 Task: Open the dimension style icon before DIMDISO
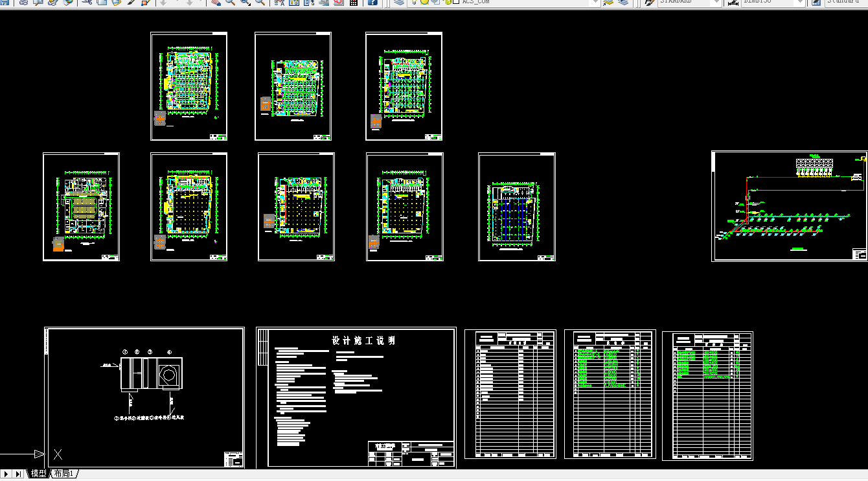click(x=733, y=2)
